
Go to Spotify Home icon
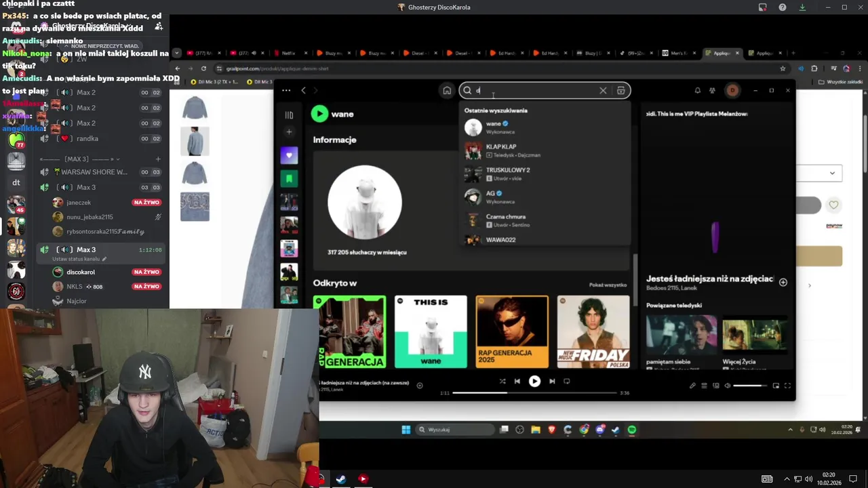click(447, 90)
